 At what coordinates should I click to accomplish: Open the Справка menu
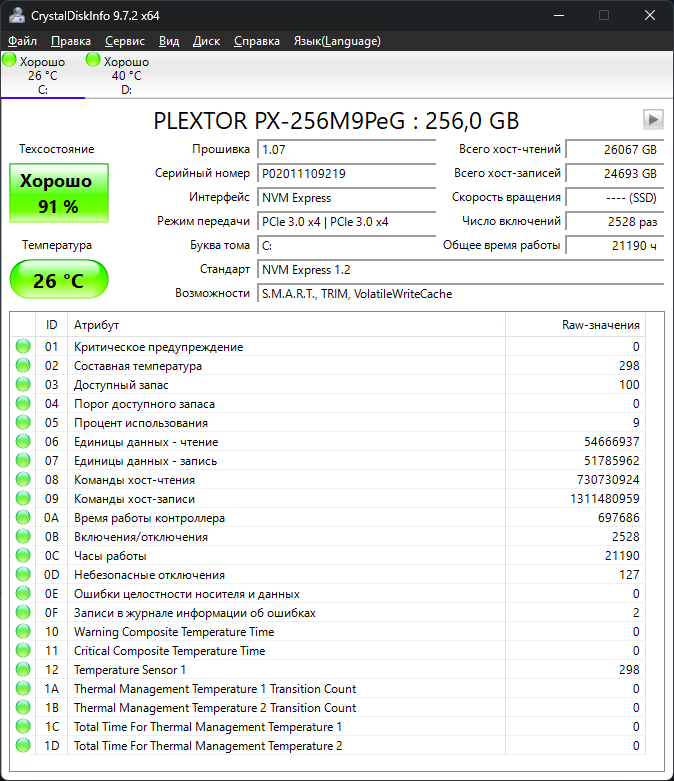pos(257,41)
